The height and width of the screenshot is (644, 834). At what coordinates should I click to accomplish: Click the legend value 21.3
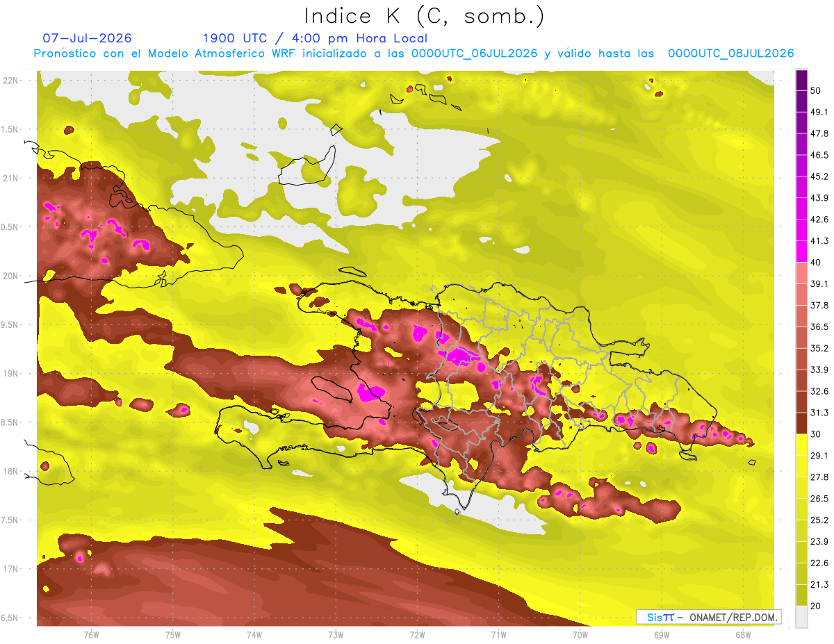coord(819,584)
